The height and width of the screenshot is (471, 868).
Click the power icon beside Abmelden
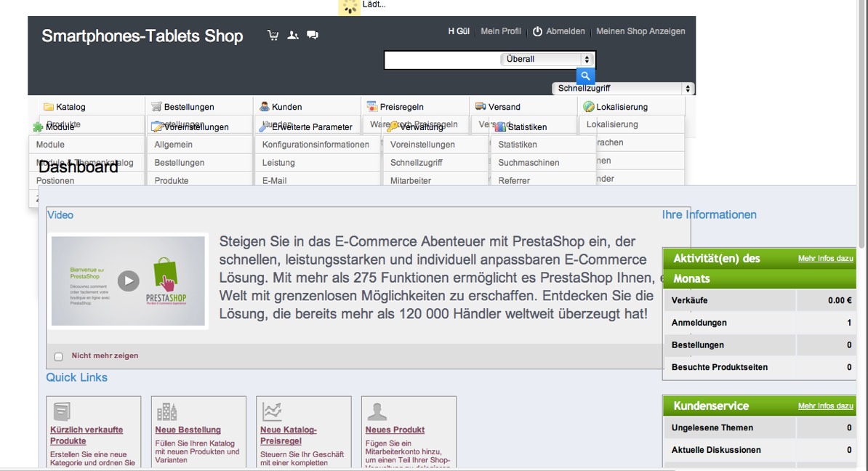point(537,31)
